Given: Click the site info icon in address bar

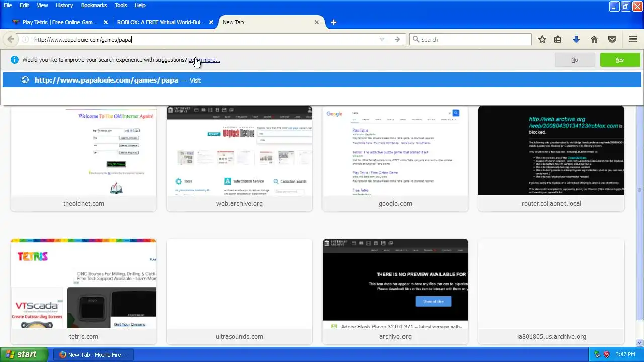Looking at the screenshot, I should pos(25,39).
